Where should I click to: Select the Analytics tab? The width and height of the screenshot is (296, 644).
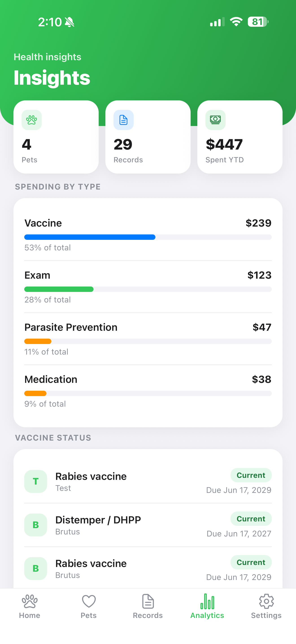(x=207, y=607)
